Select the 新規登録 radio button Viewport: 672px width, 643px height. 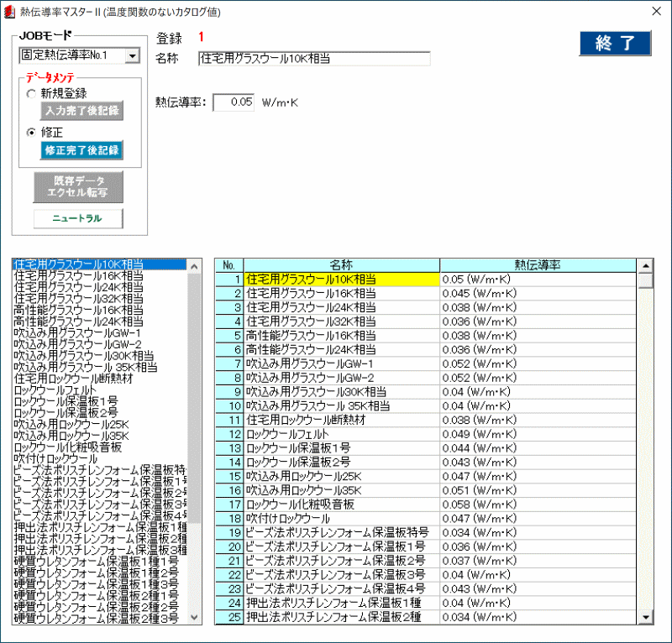pyautogui.click(x=32, y=93)
